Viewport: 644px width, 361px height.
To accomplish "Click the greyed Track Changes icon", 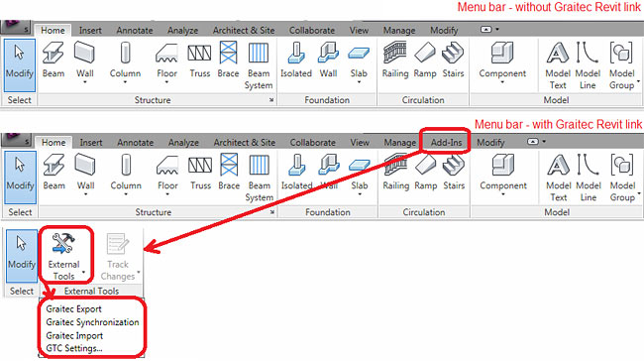I will (118, 243).
